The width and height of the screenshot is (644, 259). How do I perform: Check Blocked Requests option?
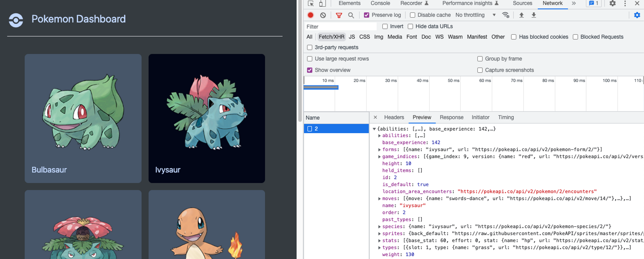(x=575, y=37)
